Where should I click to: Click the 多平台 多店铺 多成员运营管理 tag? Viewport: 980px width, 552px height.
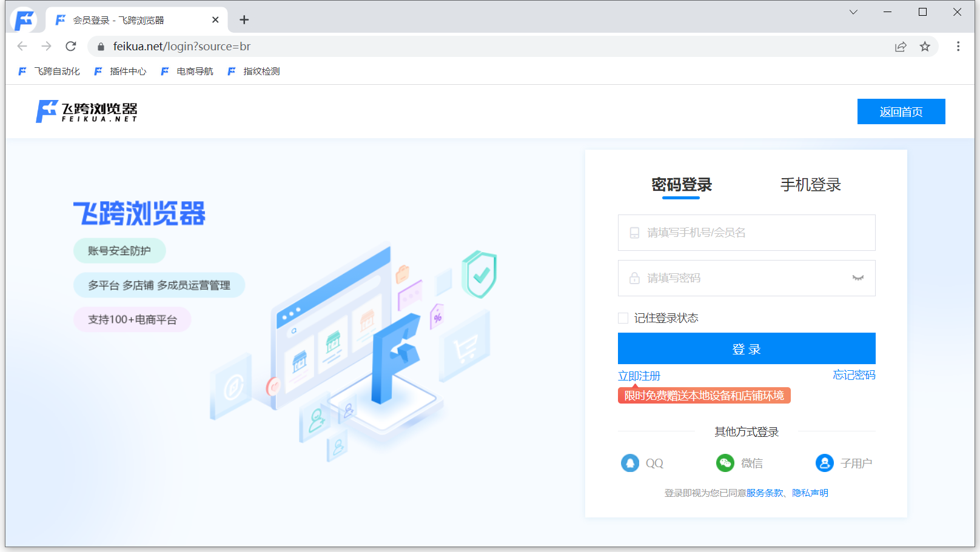click(x=159, y=285)
